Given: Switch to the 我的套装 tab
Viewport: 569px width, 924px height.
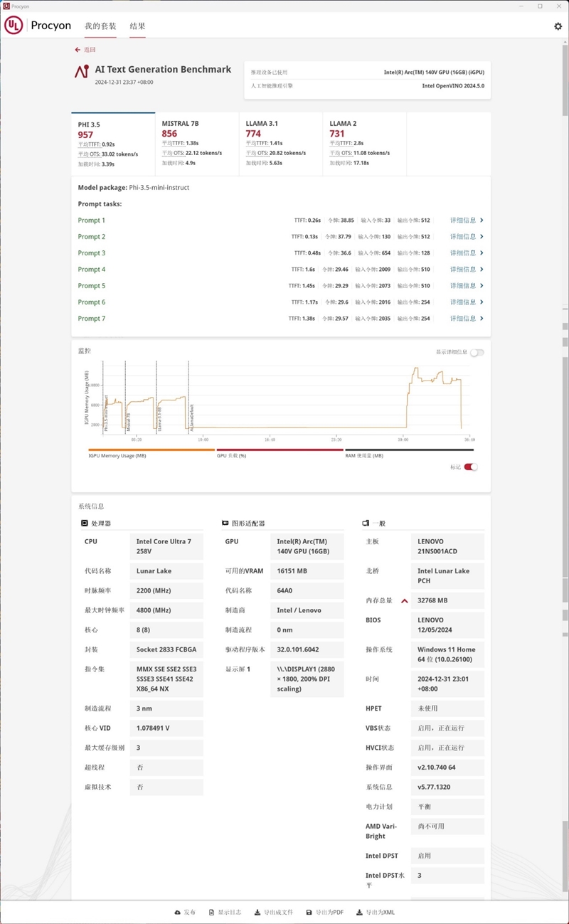Looking at the screenshot, I should (x=100, y=26).
